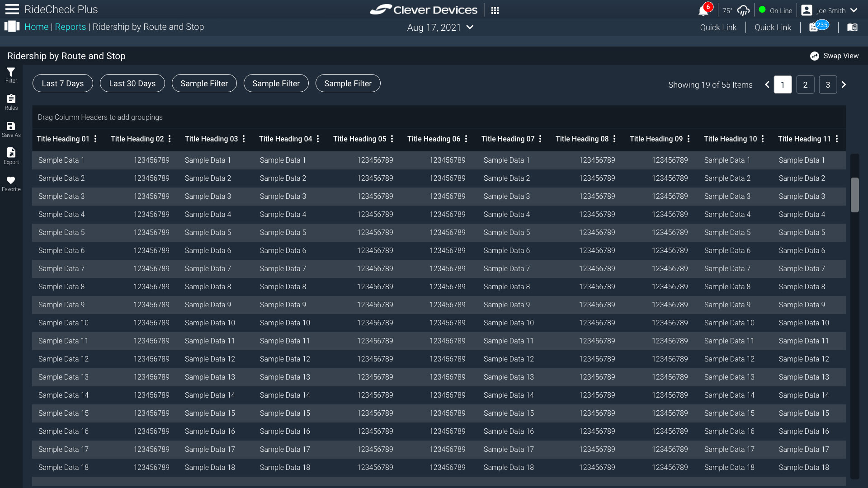Click the Joe Smith user avatar icon
This screenshot has width=868, height=488.
tap(807, 10)
